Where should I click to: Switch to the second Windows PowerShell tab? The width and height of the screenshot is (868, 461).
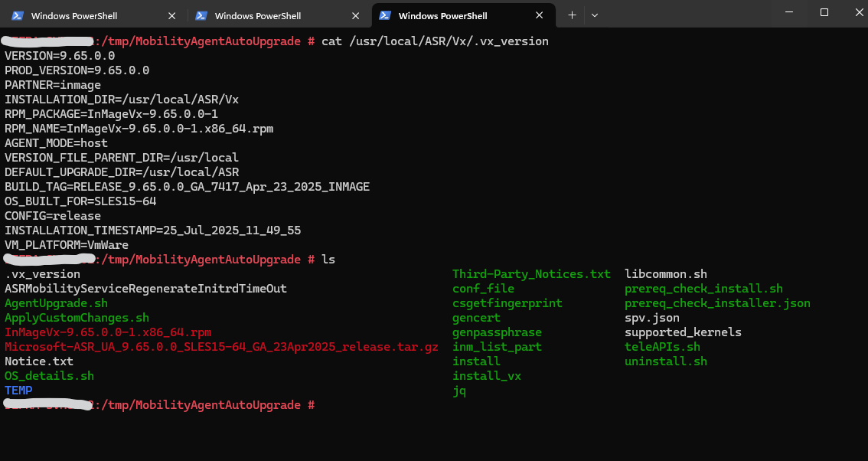[279, 15]
